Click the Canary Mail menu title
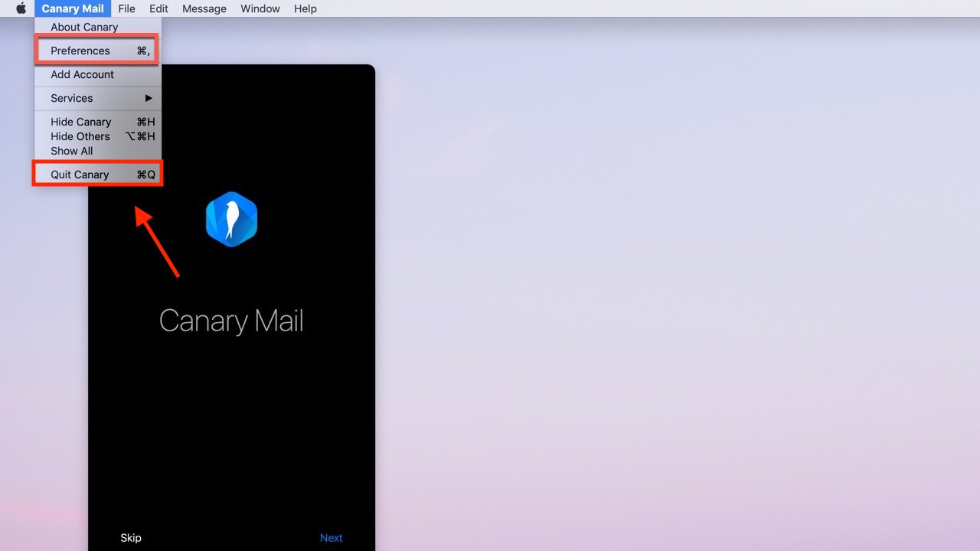 coord(73,8)
